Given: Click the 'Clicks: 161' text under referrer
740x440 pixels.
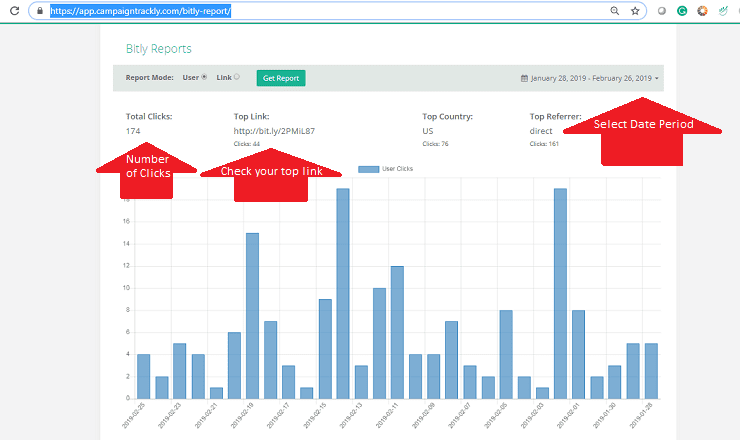Looking at the screenshot, I should click(544, 144).
